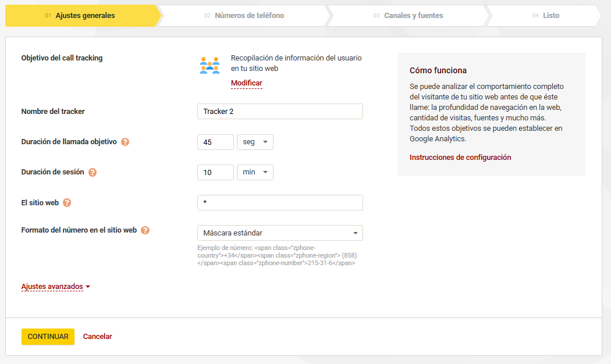The width and height of the screenshot is (611, 364).
Task: Click help icon next to Formato del número
Action: [x=145, y=230]
